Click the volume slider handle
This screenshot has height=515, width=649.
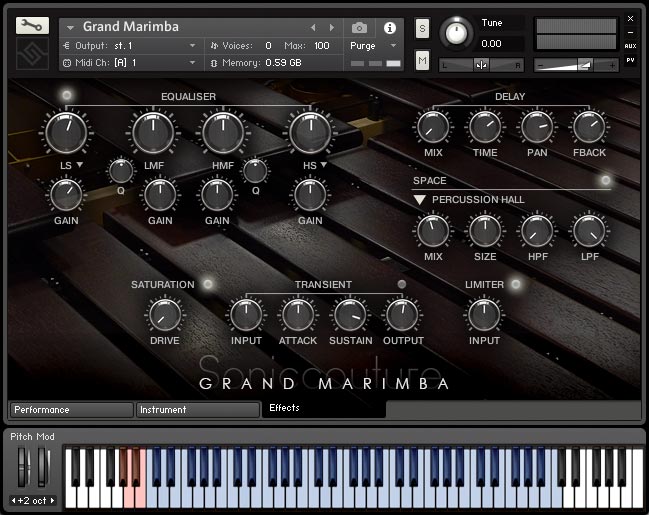(x=586, y=65)
